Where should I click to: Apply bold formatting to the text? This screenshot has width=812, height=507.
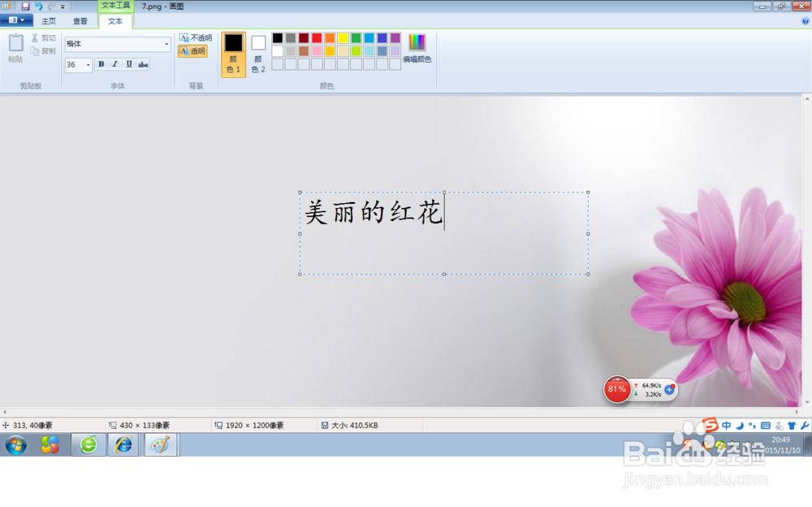click(x=101, y=64)
